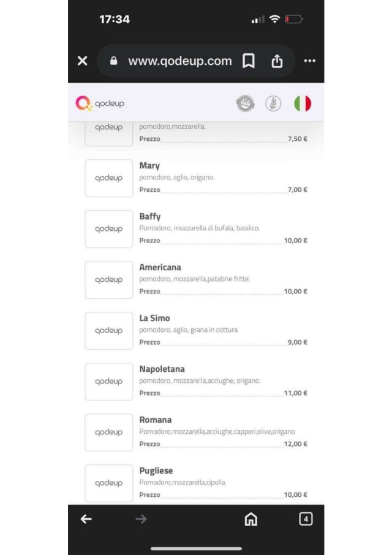Open the Mary pizza item

[149, 165]
